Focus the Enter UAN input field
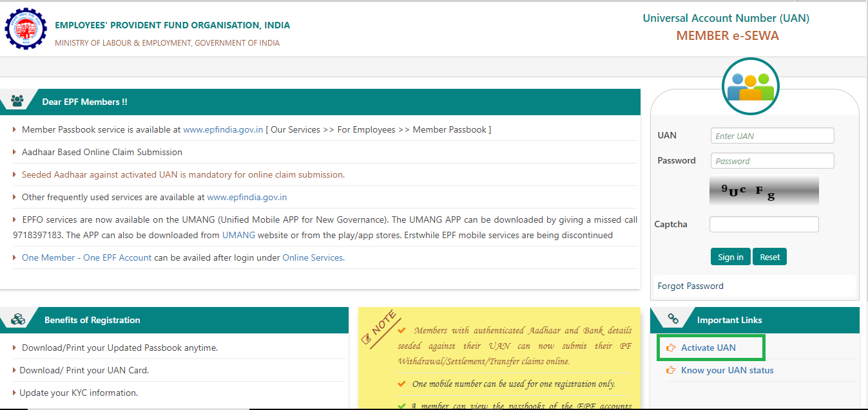The height and width of the screenshot is (410, 868). point(772,136)
